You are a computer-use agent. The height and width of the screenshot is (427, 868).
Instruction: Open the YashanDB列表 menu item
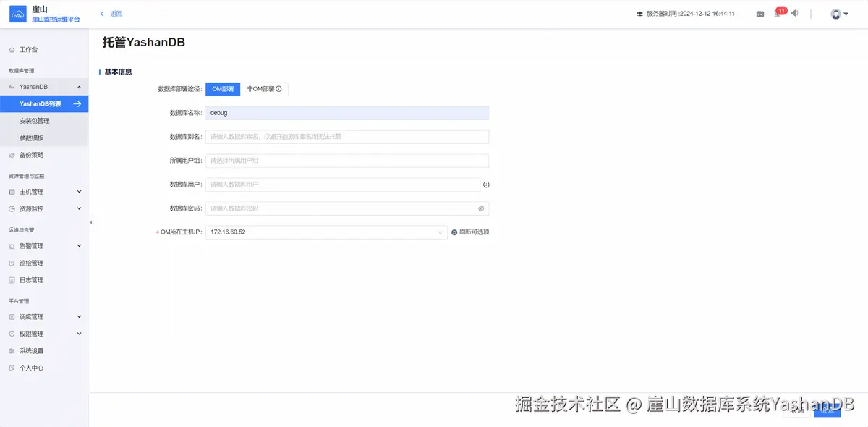(x=44, y=104)
